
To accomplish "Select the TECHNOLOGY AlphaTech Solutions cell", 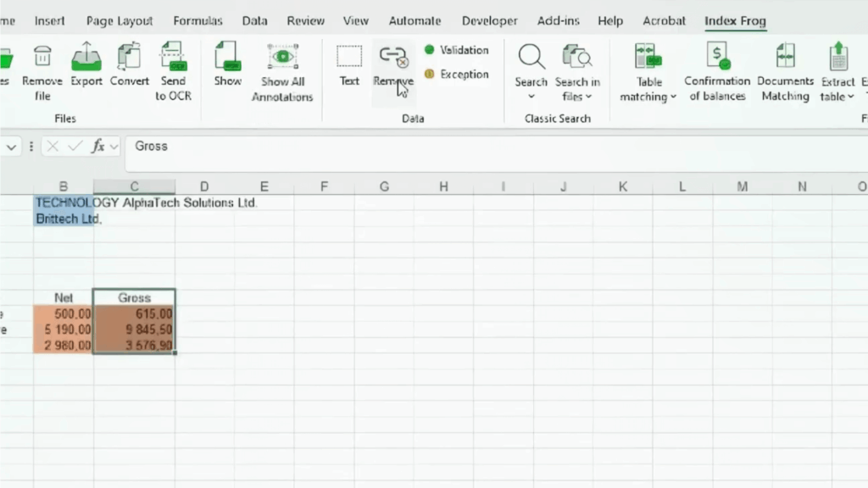I will coord(63,202).
